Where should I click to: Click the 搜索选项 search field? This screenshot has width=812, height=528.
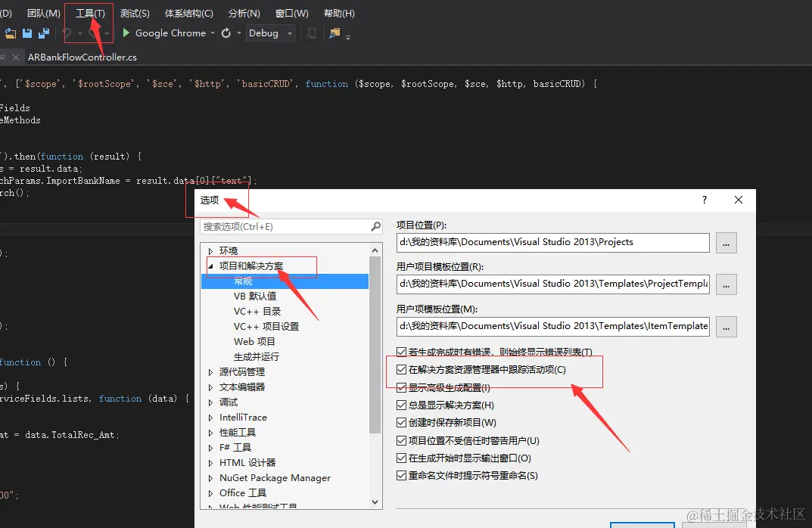[x=291, y=227]
